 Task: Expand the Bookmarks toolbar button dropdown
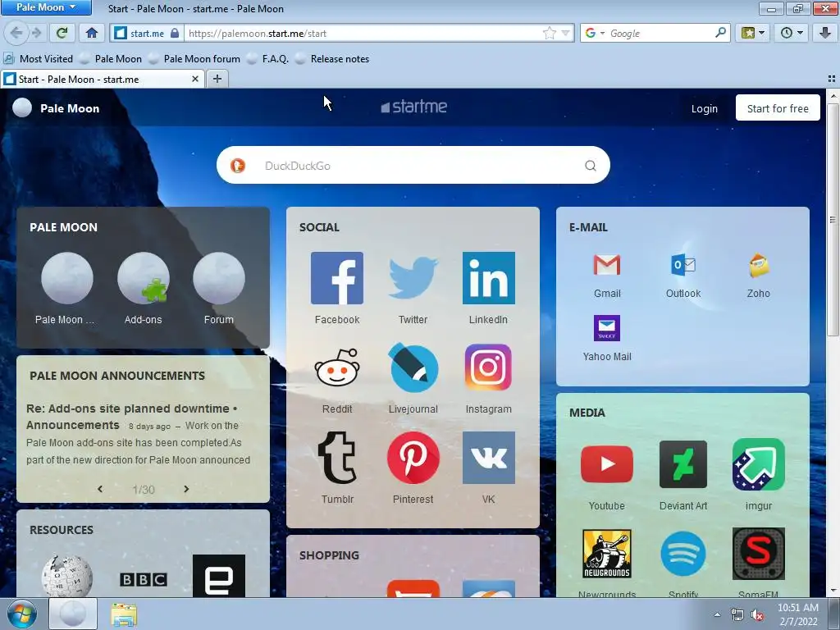click(762, 33)
